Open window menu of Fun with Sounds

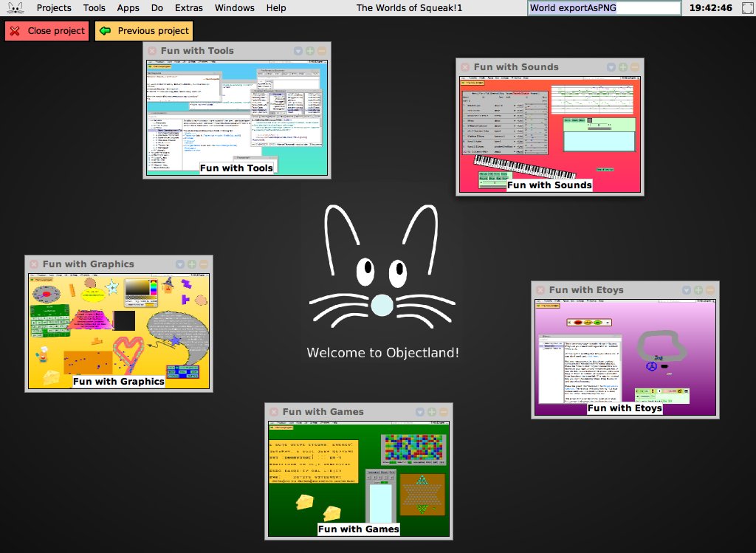[611, 67]
